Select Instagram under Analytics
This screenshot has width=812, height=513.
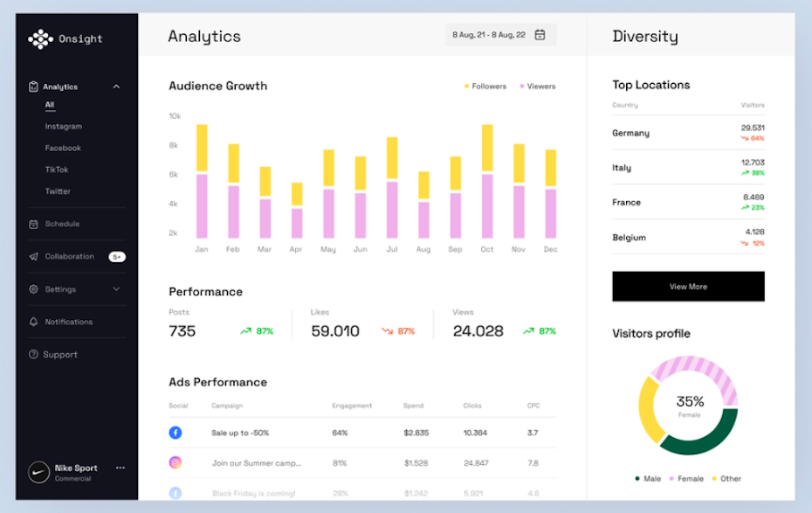point(63,127)
